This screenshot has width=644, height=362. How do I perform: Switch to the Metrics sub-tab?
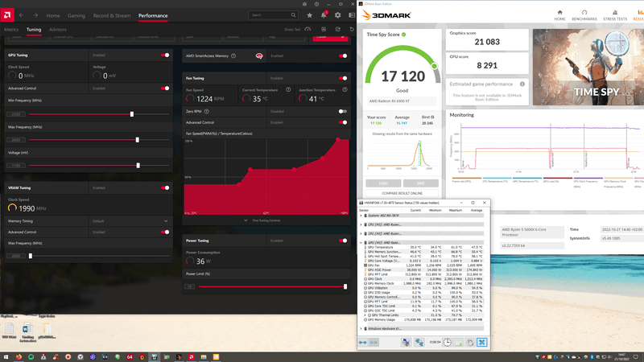tap(11, 30)
